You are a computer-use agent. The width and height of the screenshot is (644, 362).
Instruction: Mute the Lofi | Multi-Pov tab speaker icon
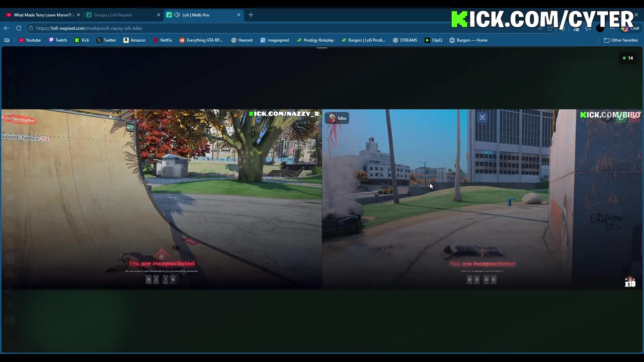pyautogui.click(x=177, y=15)
